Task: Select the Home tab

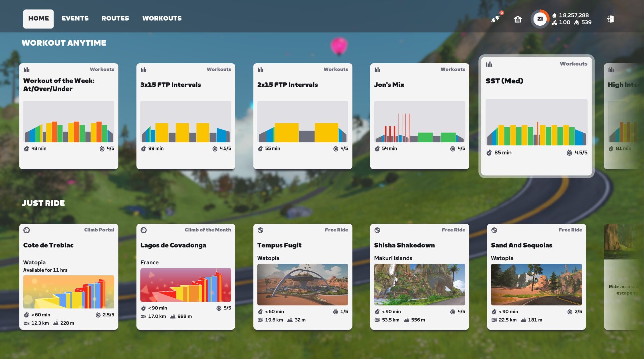Action: tap(38, 19)
